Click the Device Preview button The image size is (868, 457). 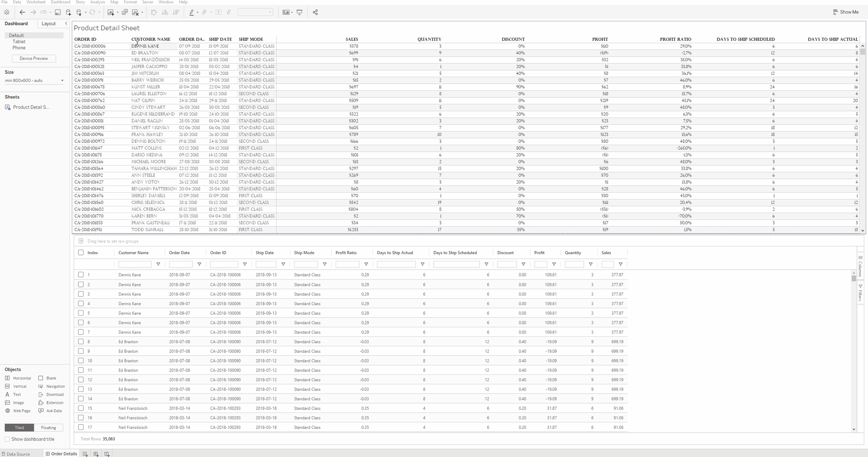(x=34, y=58)
